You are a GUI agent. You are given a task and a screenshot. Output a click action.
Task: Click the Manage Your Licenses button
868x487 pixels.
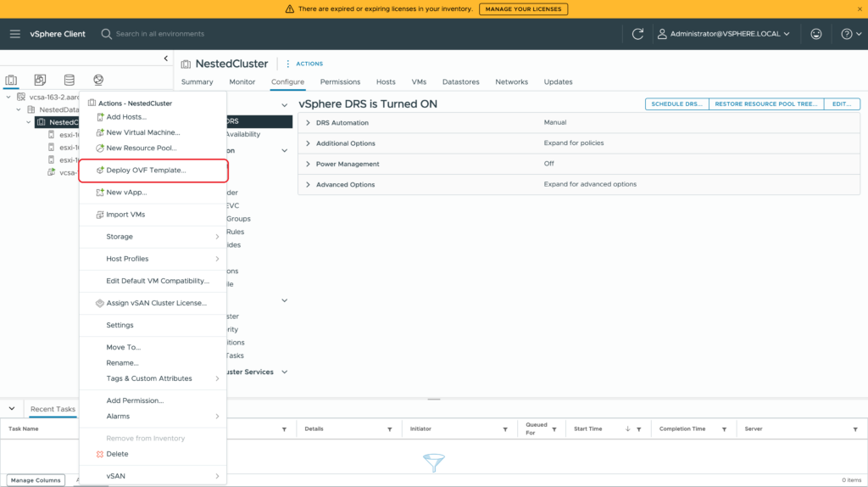pyautogui.click(x=523, y=8)
